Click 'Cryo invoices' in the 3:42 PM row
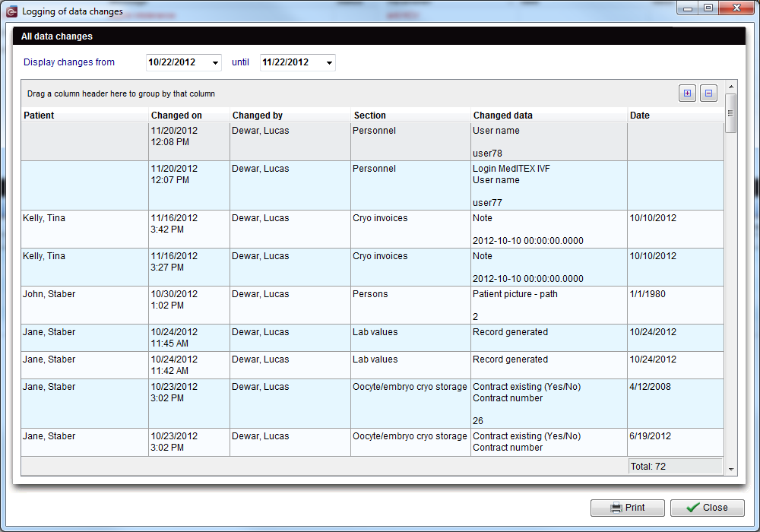 pos(380,218)
